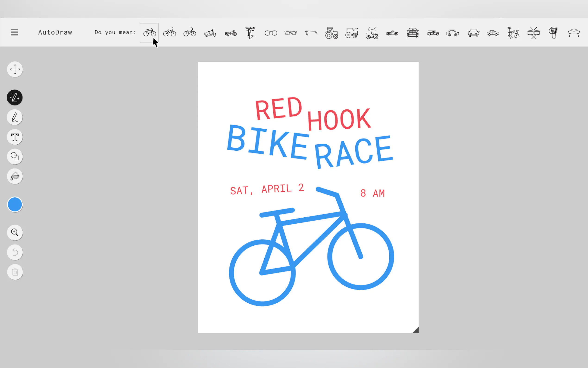Choose the UFO flying saucer suggestion
This screenshot has height=368, width=588.
tap(574, 33)
